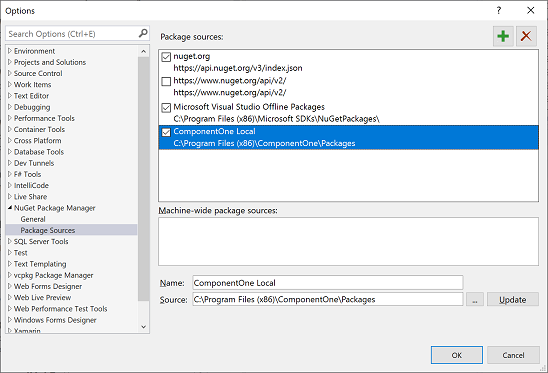Viewport: 548px width, 373px height.
Task: Enable the nuget.org api v2 source checkbox
Action: pyautogui.click(x=166, y=81)
